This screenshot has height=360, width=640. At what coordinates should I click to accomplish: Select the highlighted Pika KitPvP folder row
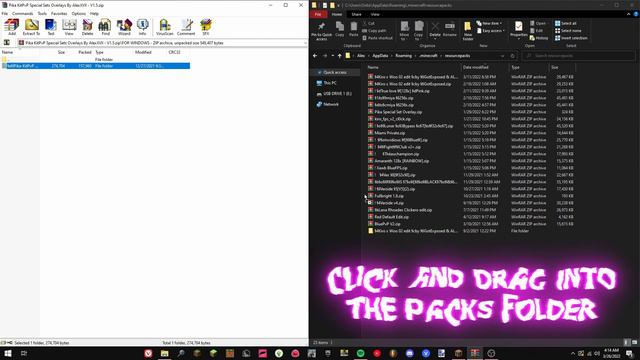point(96,66)
